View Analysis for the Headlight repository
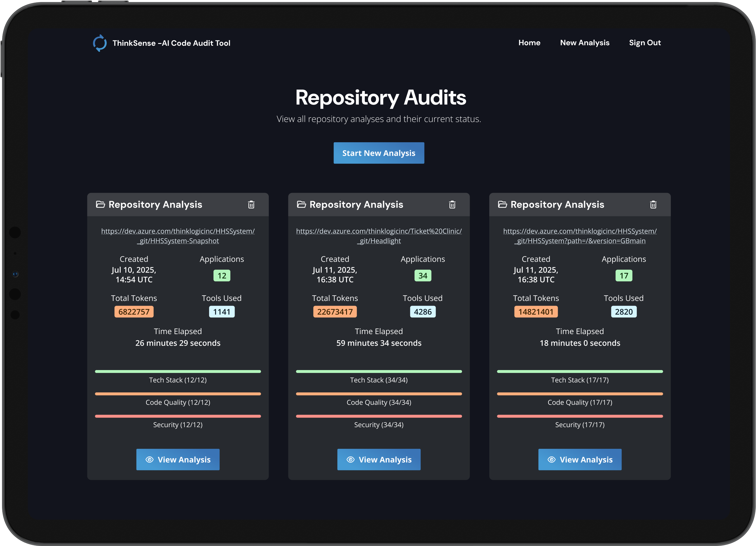The height and width of the screenshot is (546, 756). 379,459
